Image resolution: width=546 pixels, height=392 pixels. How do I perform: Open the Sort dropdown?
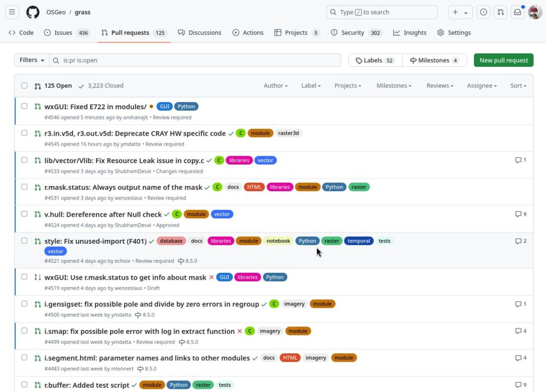tap(517, 85)
